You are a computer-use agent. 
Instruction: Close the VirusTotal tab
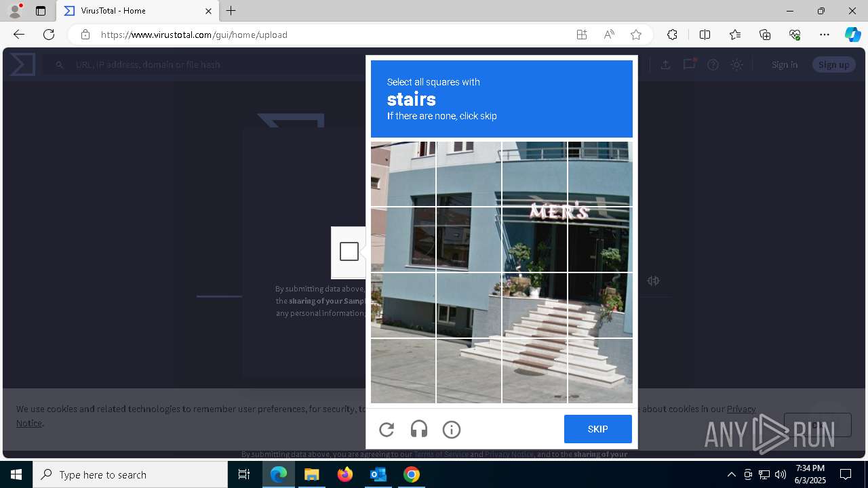click(x=208, y=11)
